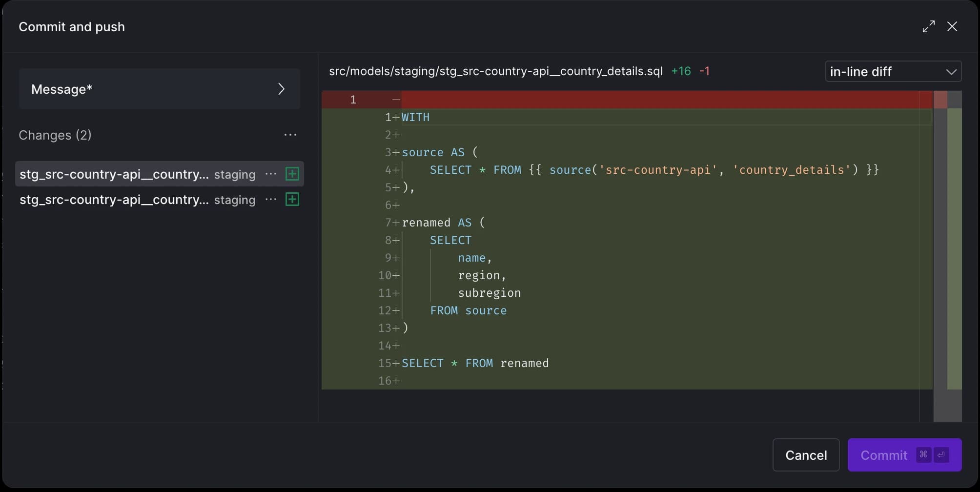This screenshot has height=492, width=980.
Task: Click the 'src-country-api' string in the diff
Action: point(658,170)
